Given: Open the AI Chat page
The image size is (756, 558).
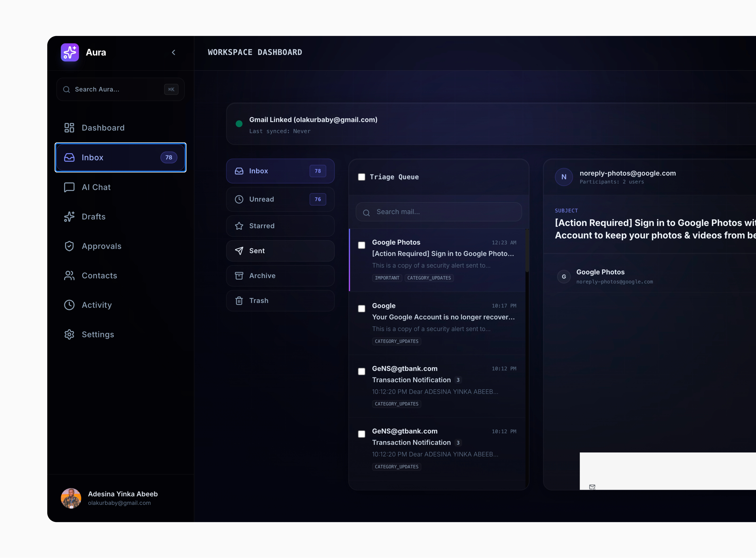Looking at the screenshot, I should pos(120,187).
